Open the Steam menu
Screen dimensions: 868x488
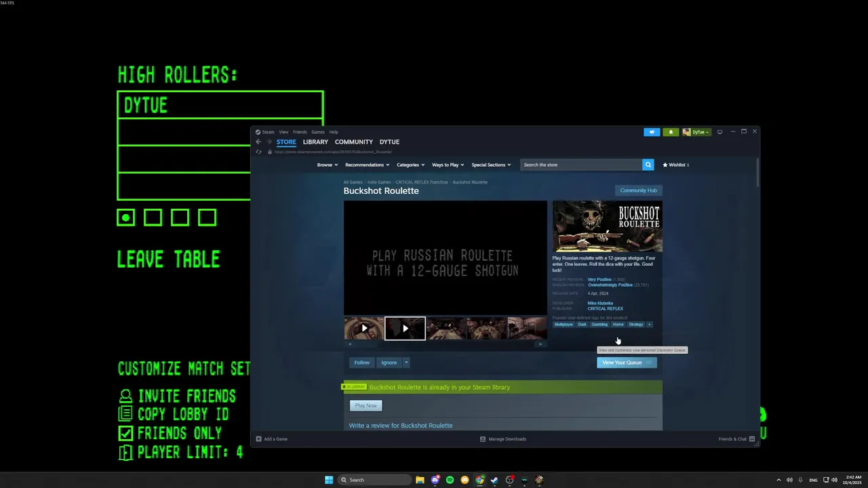pos(268,132)
